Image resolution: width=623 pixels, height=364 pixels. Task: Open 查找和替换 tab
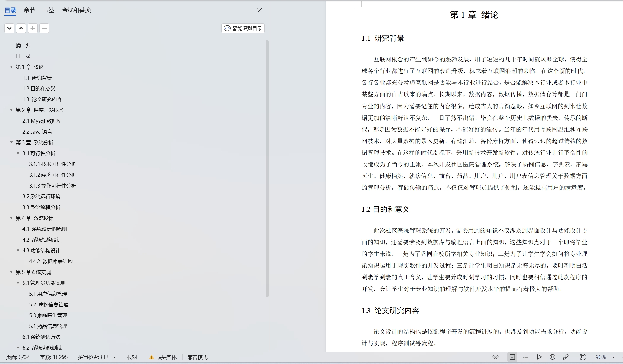coord(76,10)
